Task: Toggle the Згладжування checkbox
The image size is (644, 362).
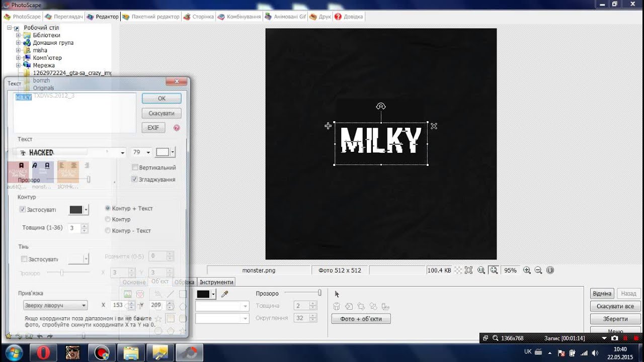Action: point(135,179)
